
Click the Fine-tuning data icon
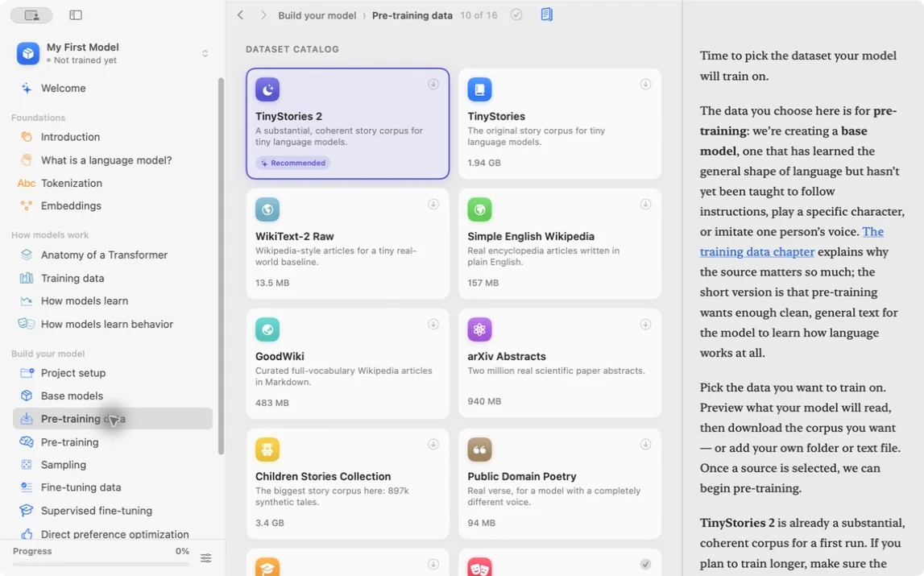27,487
